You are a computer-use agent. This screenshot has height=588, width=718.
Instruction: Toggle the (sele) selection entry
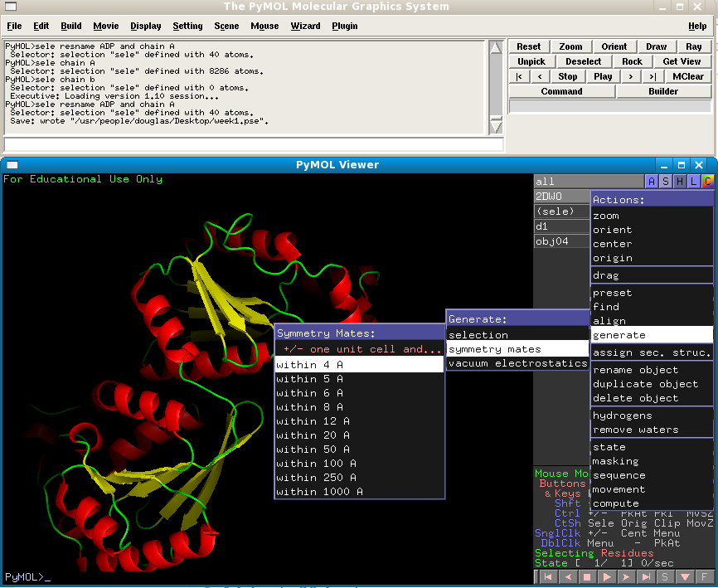(561, 211)
